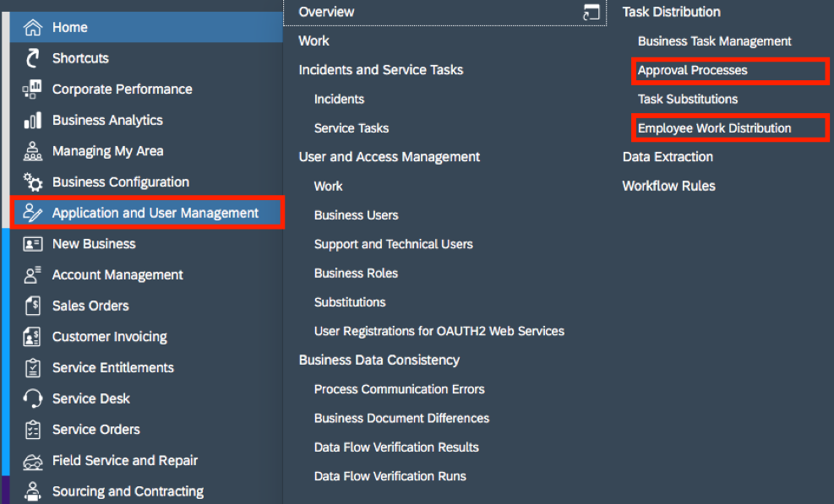Click the Business Configuration gears icon

click(x=33, y=182)
